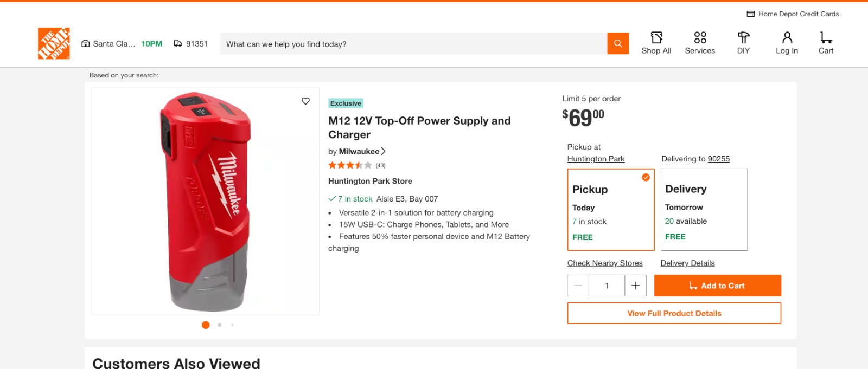Screen dimensions: 868x369
Task: Save product with the heart icon
Action: [x=305, y=101]
